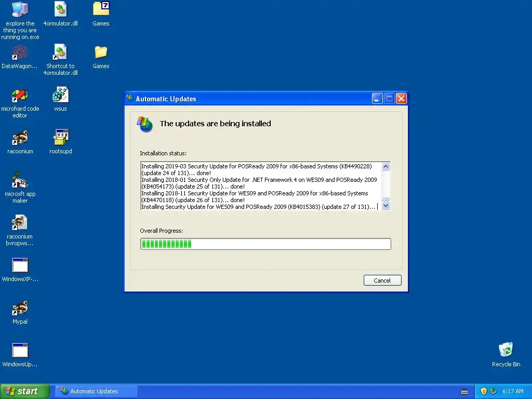Image resolution: width=532 pixels, height=399 pixels.
Task: Open 'explore the thing you are running on.exe' icon
Action: 20,20
